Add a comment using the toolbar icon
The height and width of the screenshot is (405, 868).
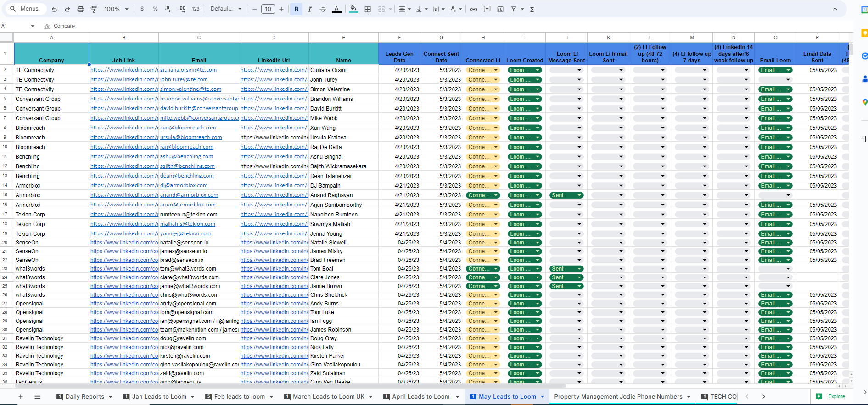click(487, 9)
